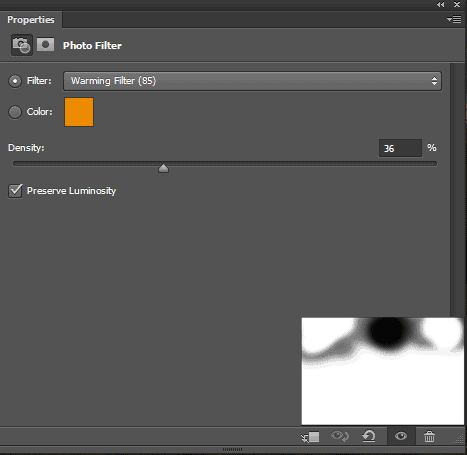Reset to adjustment defaults icon
The width and height of the screenshot is (467, 455).
tap(369, 436)
